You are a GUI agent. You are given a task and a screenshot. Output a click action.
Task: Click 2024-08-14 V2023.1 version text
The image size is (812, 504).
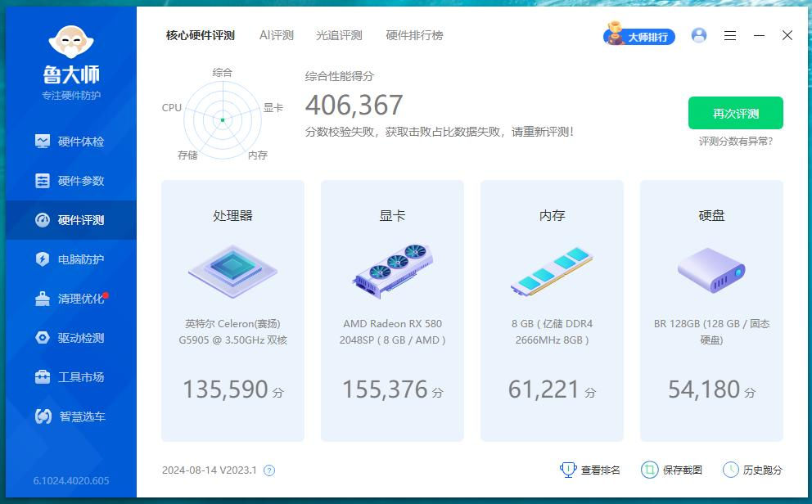tap(210, 470)
